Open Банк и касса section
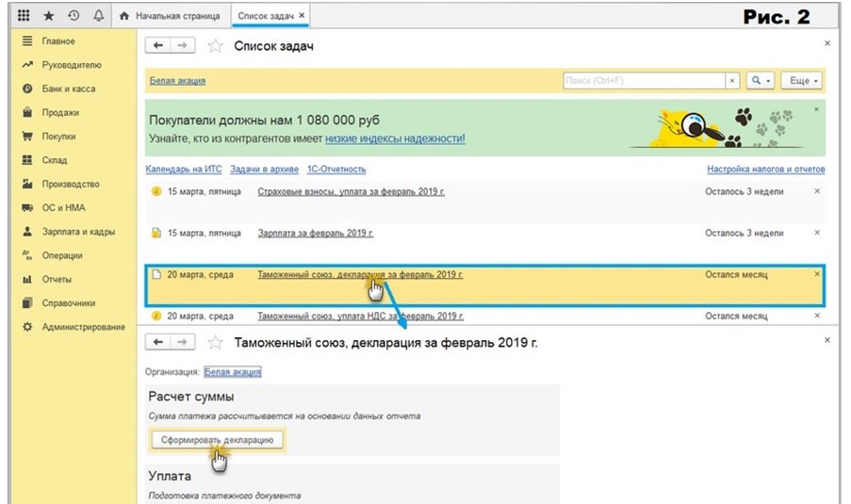Viewport: 851px width, 504px height. pos(68,89)
